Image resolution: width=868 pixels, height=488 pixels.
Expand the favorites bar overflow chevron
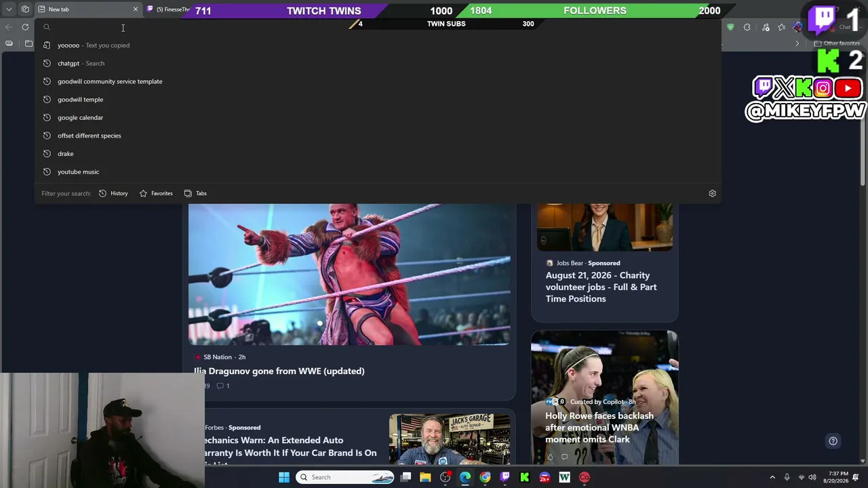797,43
